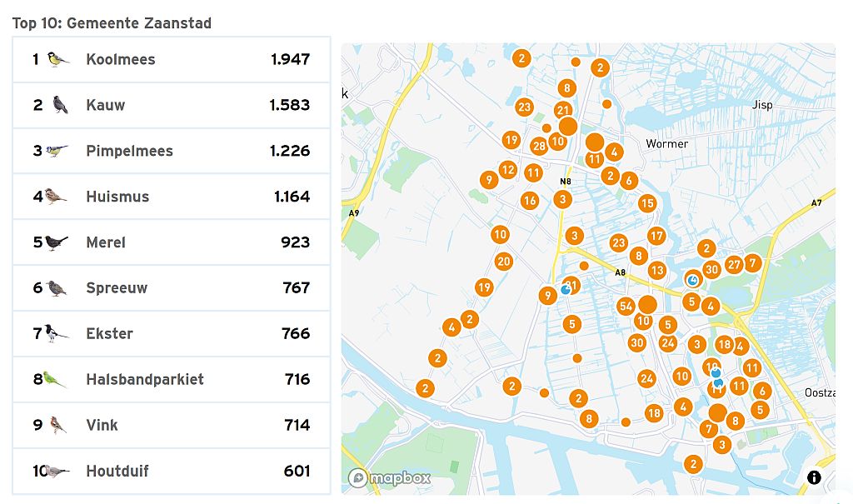The width and height of the screenshot is (853, 504).
Task: Select the Halsbandparkiet green parakeet icon
Action: click(55, 379)
